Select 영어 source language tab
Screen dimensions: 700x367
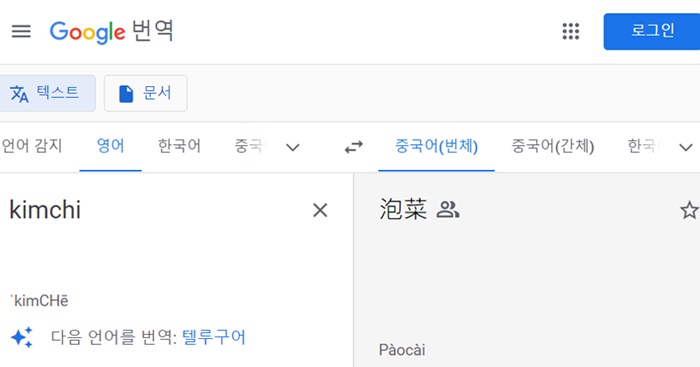point(110,146)
